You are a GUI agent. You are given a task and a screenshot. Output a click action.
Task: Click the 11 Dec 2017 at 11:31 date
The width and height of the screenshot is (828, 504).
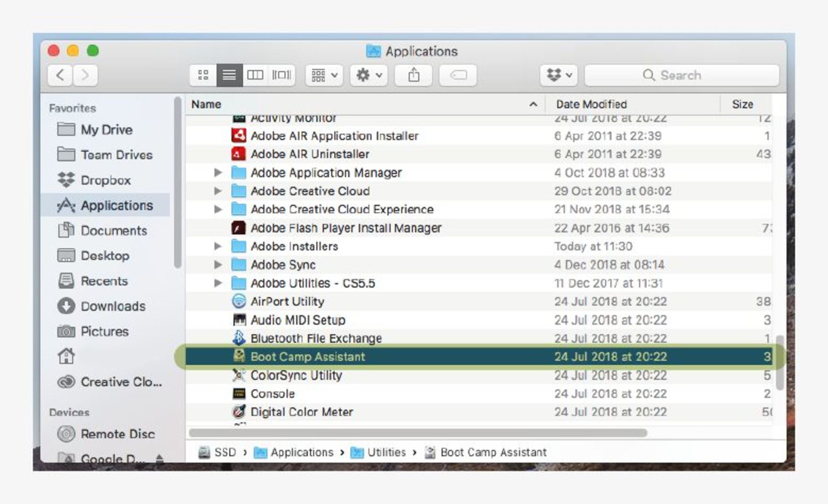click(x=608, y=283)
